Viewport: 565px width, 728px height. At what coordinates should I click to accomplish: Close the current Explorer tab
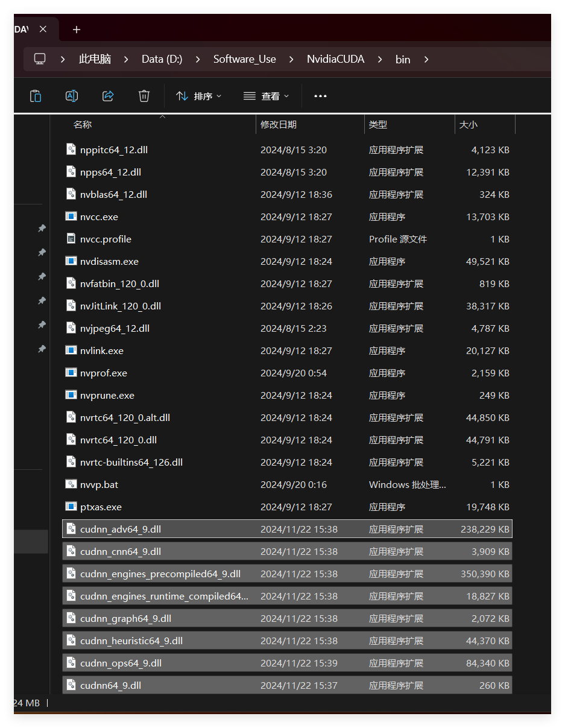click(43, 30)
